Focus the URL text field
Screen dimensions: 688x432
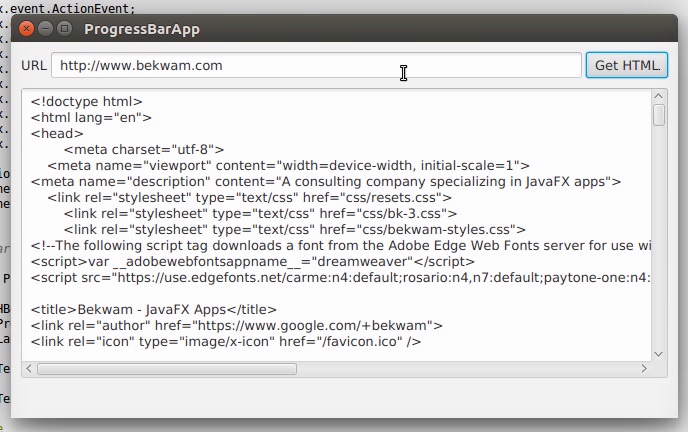(316, 66)
